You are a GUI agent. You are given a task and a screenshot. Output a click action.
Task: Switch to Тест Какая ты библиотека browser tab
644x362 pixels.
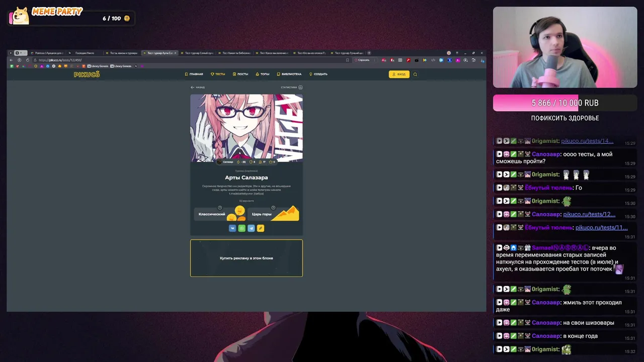tap(235, 53)
